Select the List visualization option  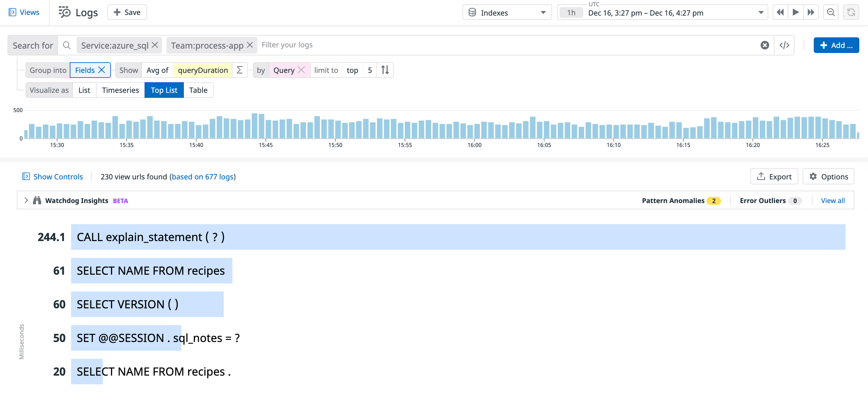point(84,90)
